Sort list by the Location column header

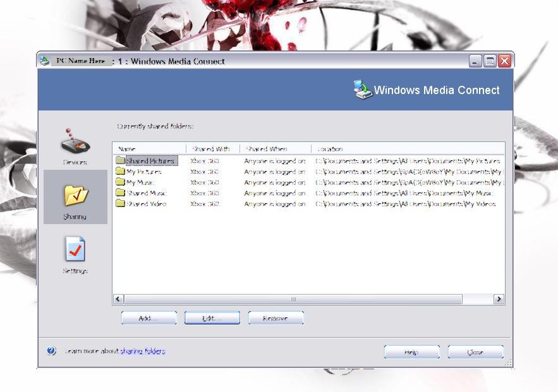click(x=408, y=149)
